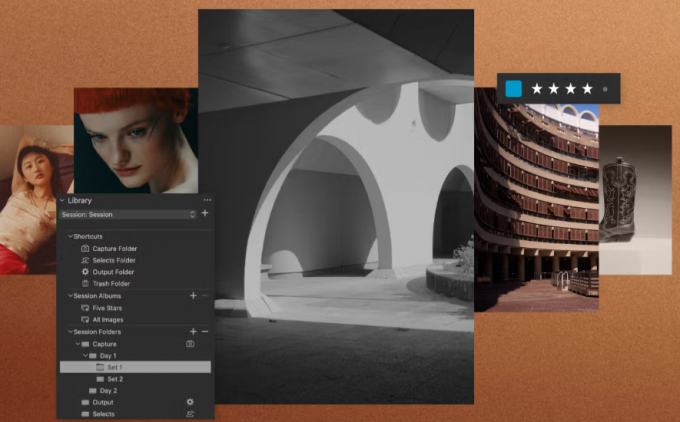This screenshot has width=680, height=422.
Task: Open the Five Stars album
Action: pos(106,308)
